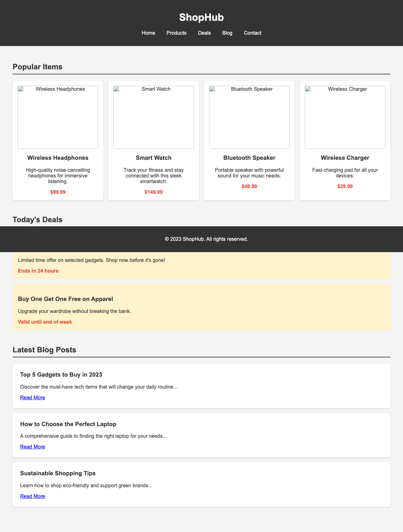
Task: Click the Wireless Charger product image
Action: coord(345,117)
